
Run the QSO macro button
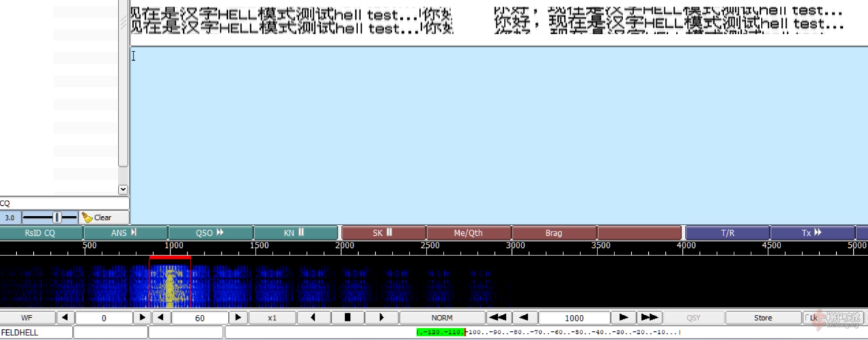tap(210, 233)
